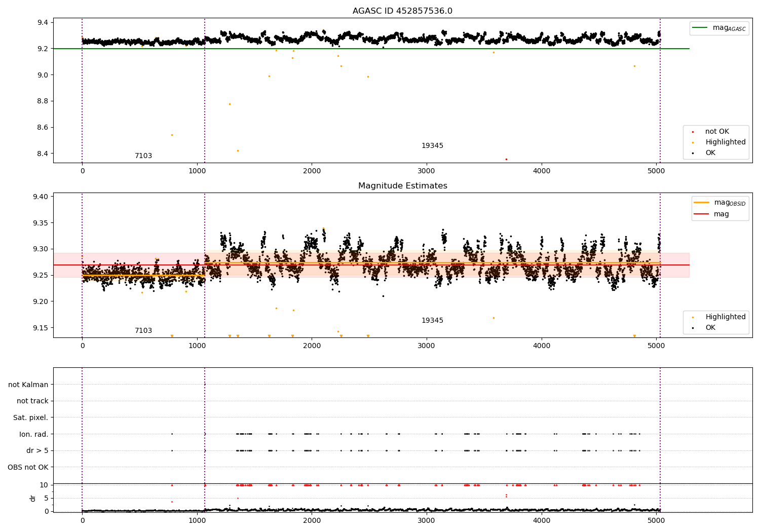Click the 'not track' axis label
Screen dimensions: 760x532
click(32, 401)
